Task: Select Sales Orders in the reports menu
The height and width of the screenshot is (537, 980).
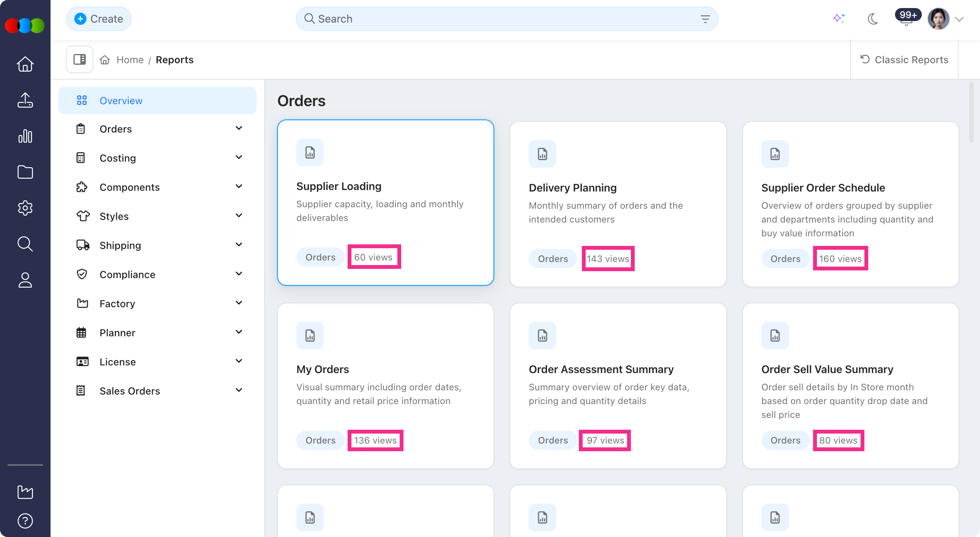Action: pyautogui.click(x=158, y=391)
